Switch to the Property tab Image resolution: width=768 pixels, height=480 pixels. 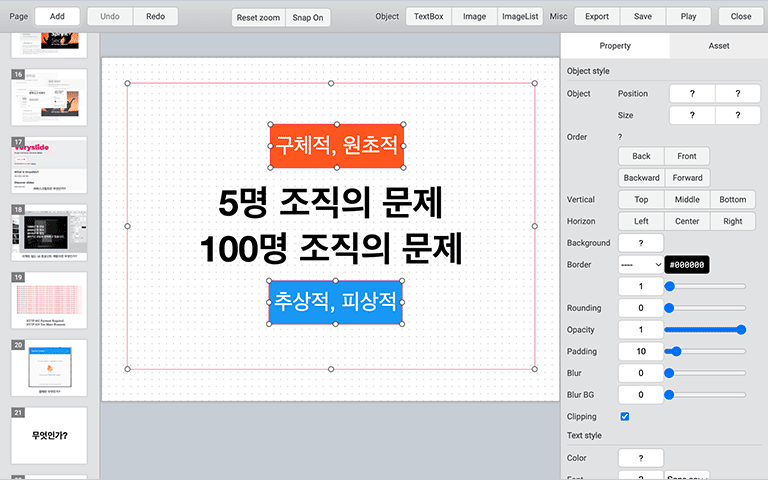pos(615,46)
